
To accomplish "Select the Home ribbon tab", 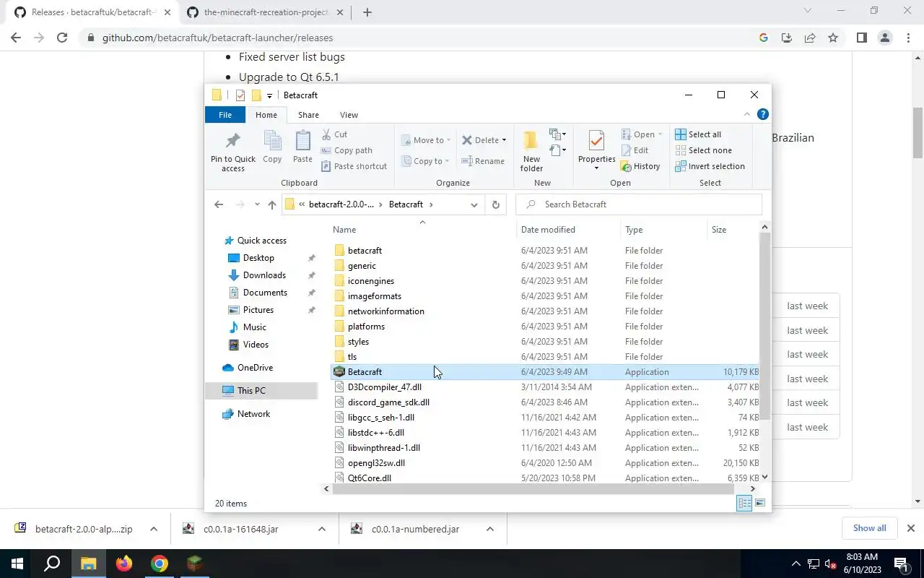I will 266,115.
